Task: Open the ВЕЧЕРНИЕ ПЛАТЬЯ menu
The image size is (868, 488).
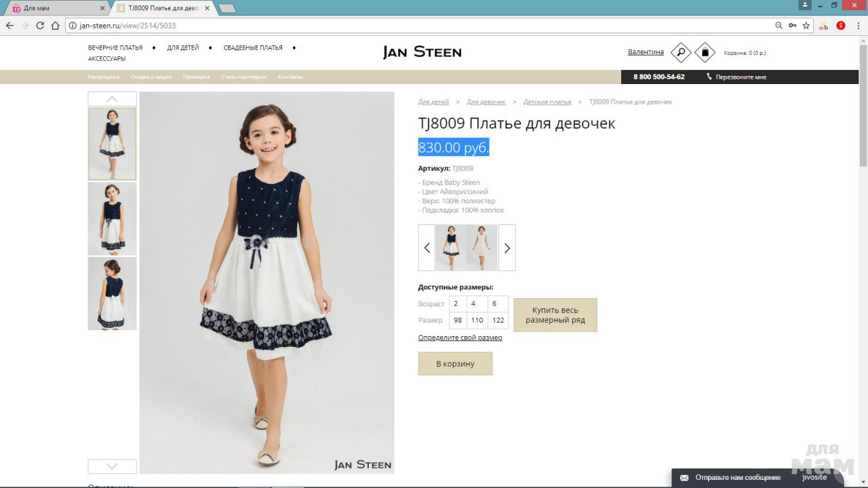Action: click(115, 48)
